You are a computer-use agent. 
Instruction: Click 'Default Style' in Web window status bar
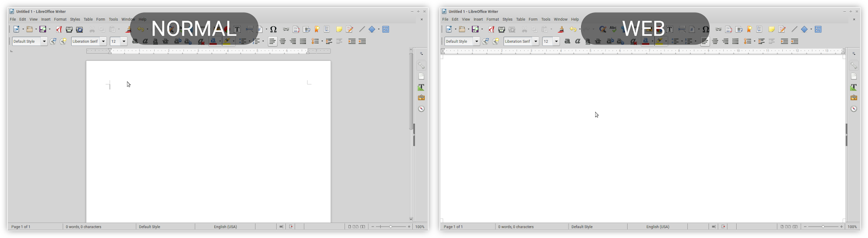point(582,227)
